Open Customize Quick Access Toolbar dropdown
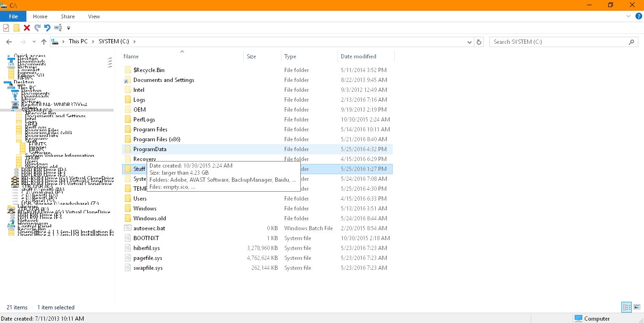The height and width of the screenshot is (323, 644). click(69, 28)
